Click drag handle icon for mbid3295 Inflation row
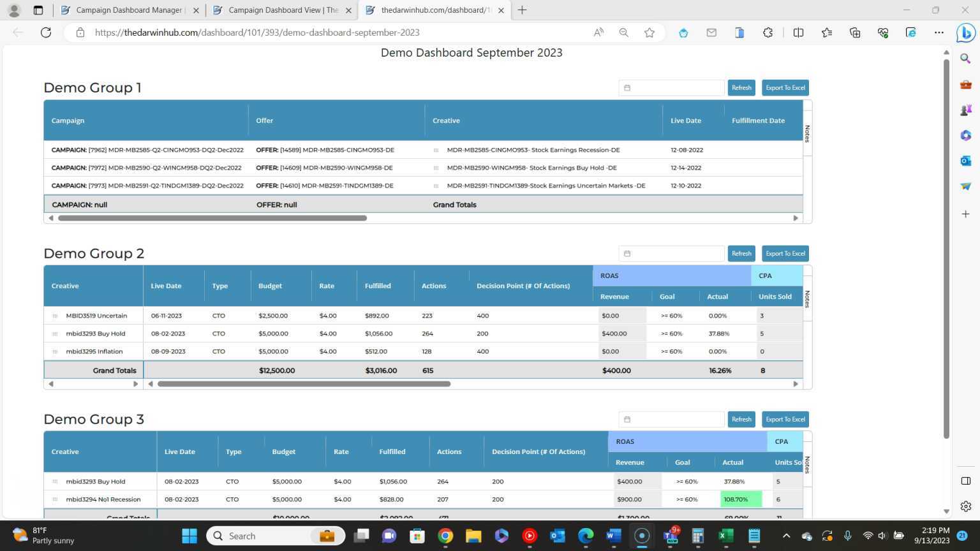Screen dimensions: 980x551 [x=55, y=351]
